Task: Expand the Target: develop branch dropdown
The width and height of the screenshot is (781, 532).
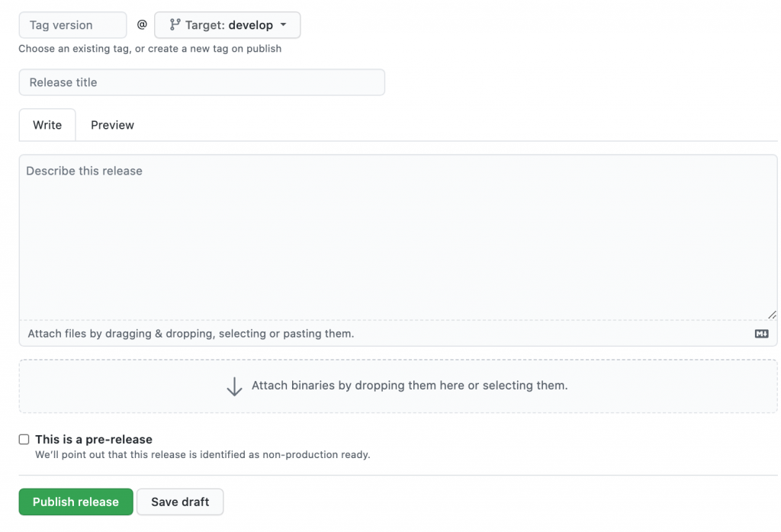Action: (x=227, y=25)
